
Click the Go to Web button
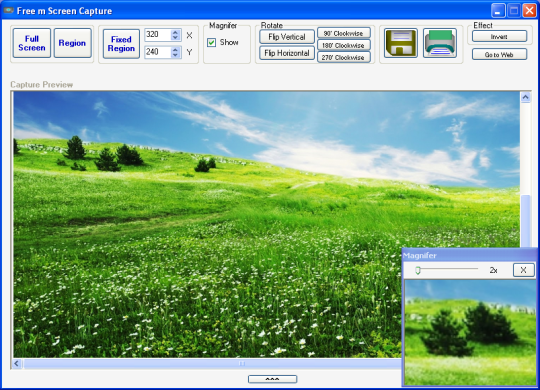[499, 54]
